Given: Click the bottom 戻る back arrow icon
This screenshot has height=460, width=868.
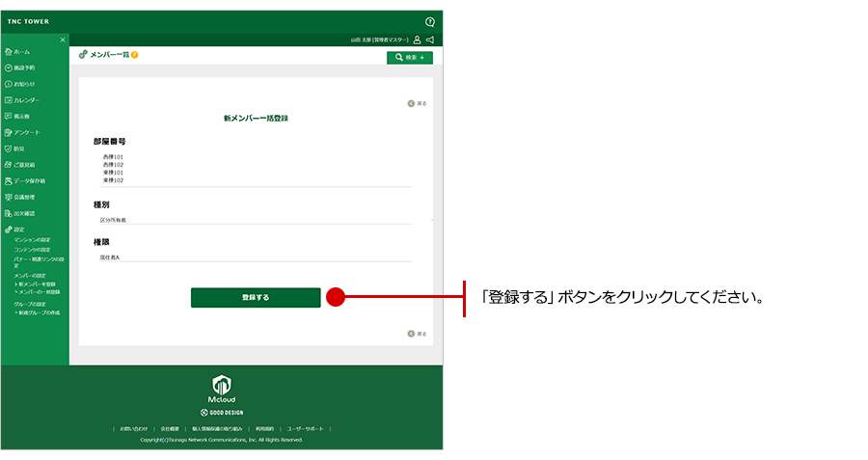Looking at the screenshot, I should pyautogui.click(x=411, y=334).
